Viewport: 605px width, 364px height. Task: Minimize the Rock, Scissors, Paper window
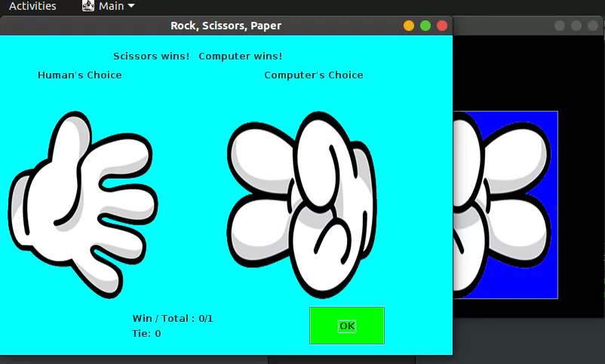tap(409, 26)
